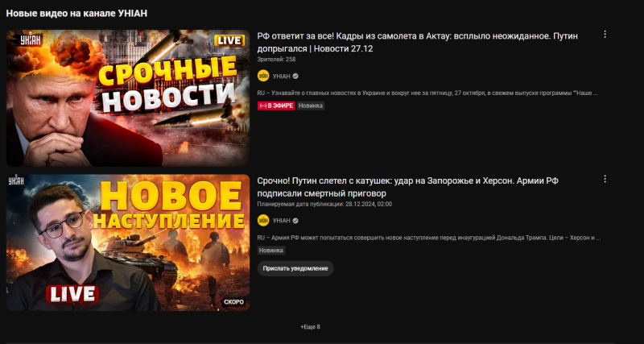Screen dimensions: 644x344
Task: Click the first video's description text
Action: point(427,93)
